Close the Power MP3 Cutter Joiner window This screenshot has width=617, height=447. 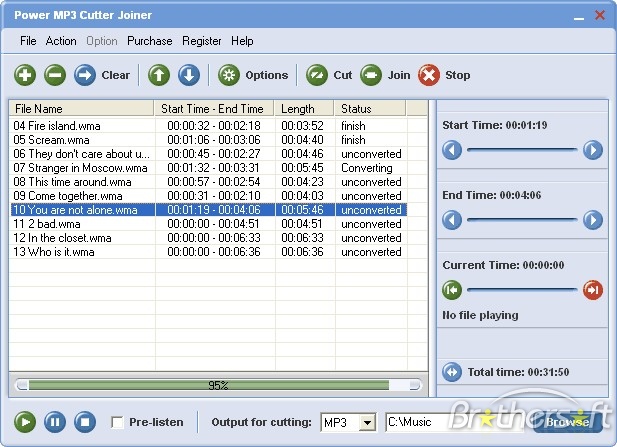(x=600, y=15)
